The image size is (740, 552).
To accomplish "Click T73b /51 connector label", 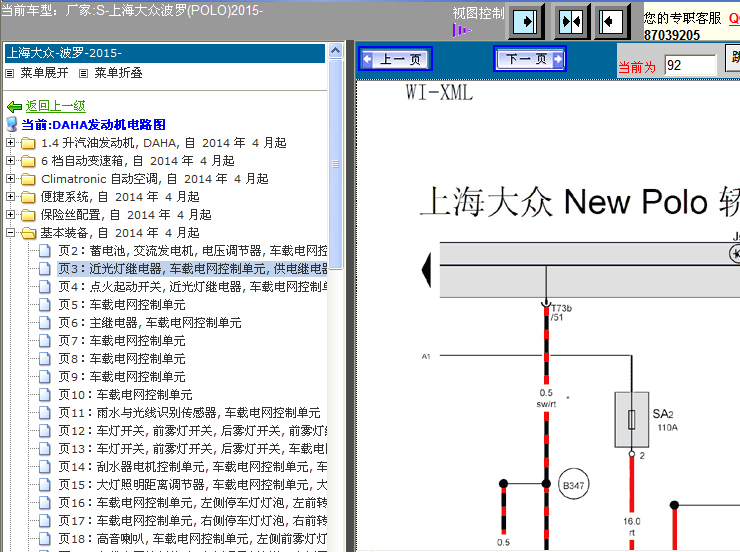I will [x=562, y=313].
